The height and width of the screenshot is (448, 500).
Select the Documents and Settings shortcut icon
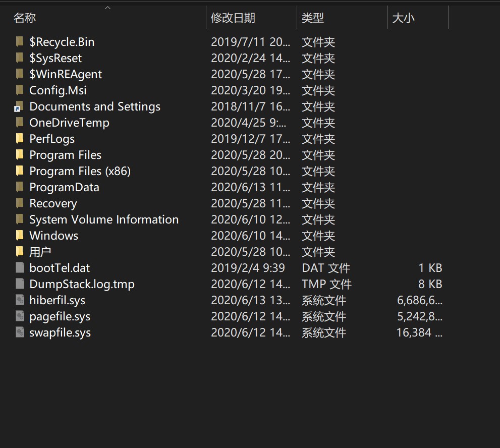19,106
